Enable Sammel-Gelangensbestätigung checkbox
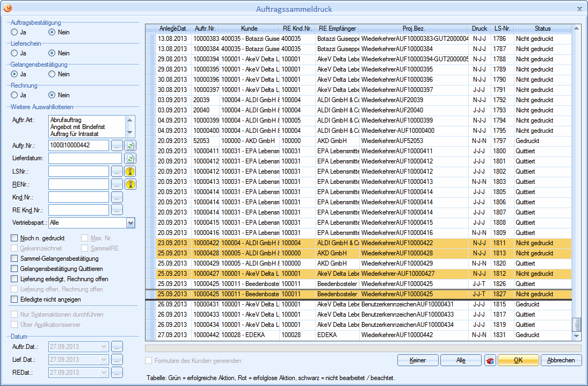Image resolution: width=588 pixels, height=386 pixels. point(14,259)
